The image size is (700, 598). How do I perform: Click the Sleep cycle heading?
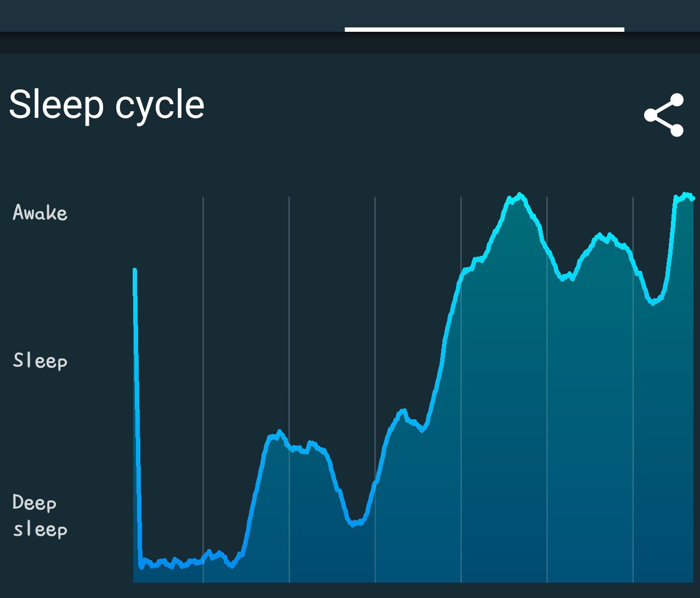107,105
